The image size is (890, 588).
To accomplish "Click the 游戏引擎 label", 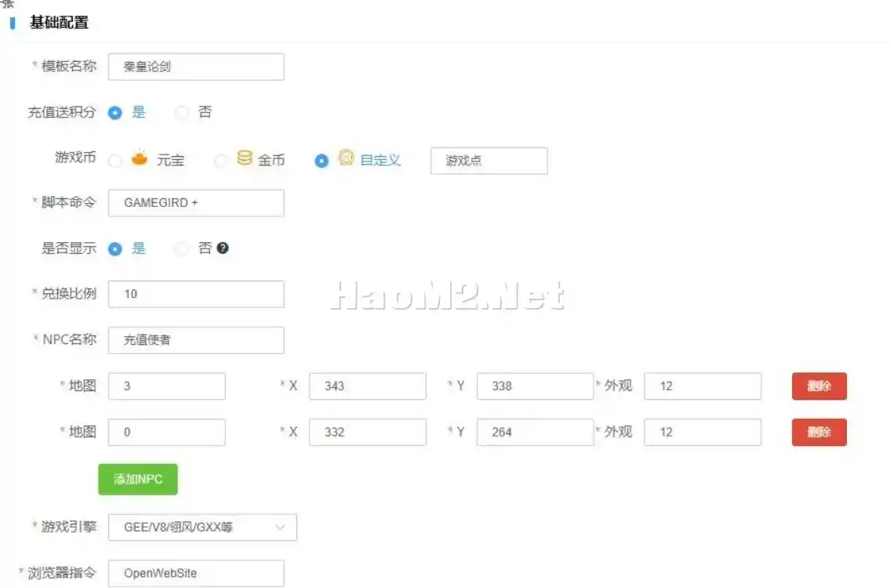I will pyautogui.click(x=69, y=527).
